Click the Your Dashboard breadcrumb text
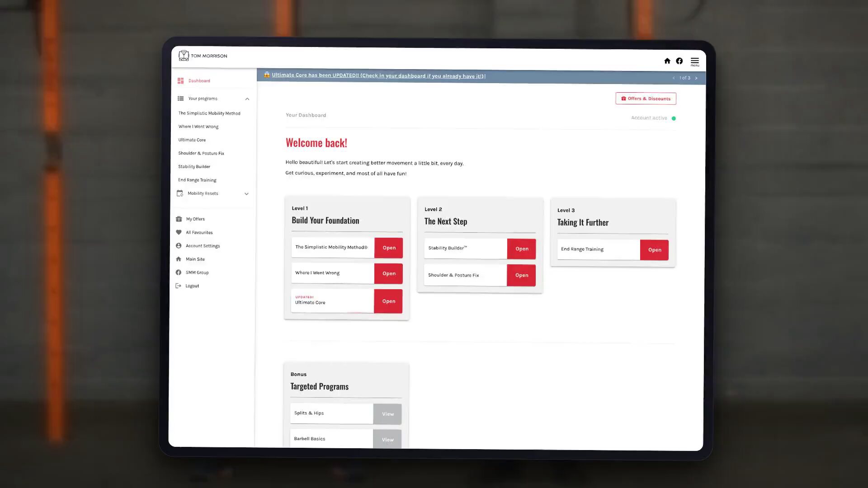This screenshot has height=488, width=868. [x=306, y=115]
